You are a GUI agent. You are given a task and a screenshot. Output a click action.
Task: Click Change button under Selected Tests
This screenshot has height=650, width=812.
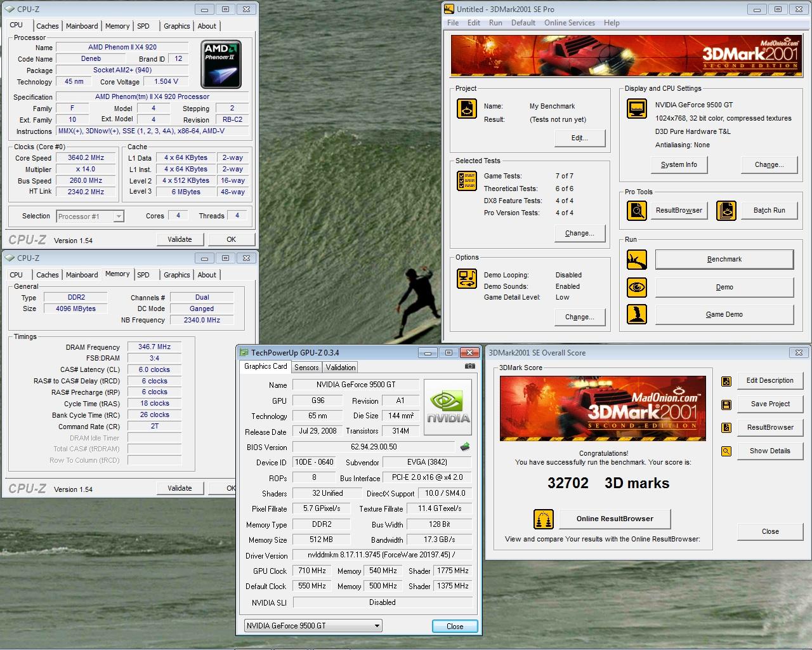click(x=579, y=233)
